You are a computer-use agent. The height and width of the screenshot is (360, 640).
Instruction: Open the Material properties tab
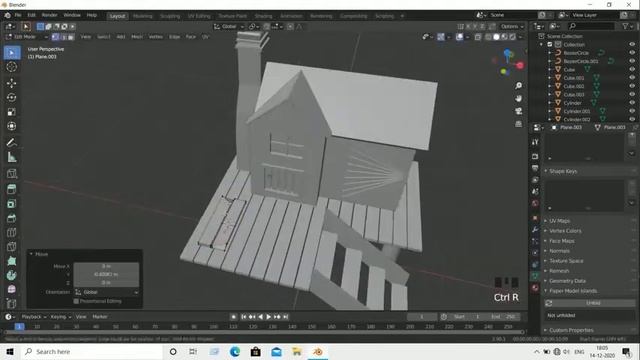click(x=535, y=288)
